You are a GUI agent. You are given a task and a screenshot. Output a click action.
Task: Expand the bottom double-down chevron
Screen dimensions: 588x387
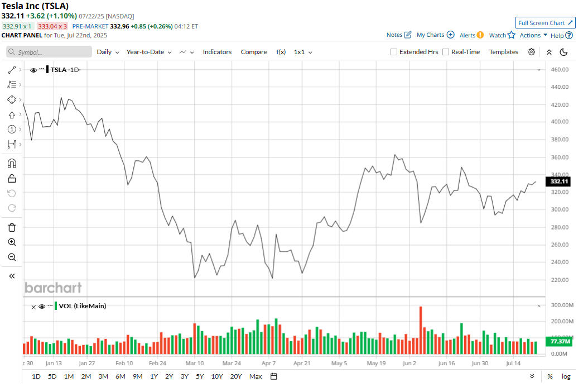coord(532,376)
